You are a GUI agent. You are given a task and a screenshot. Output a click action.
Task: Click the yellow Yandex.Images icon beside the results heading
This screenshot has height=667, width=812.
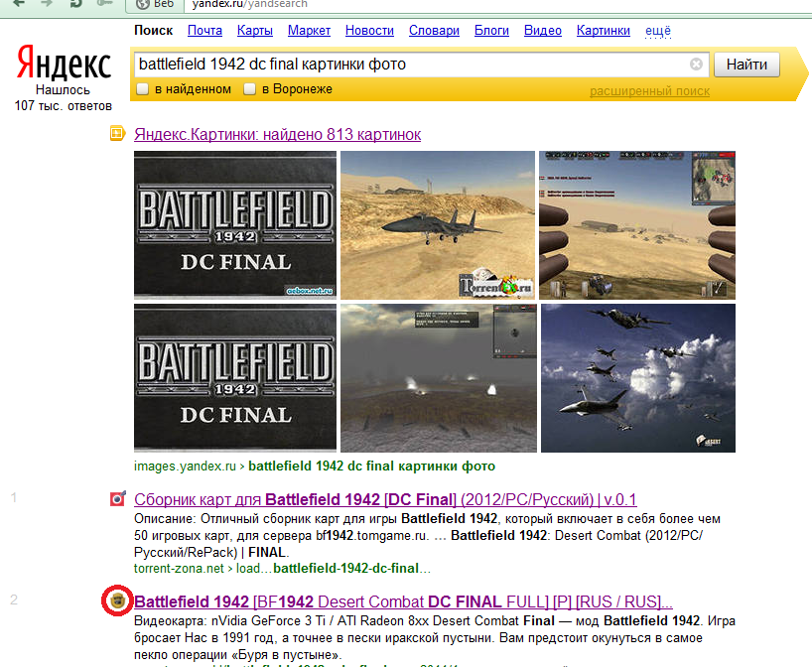coord(117,134)
